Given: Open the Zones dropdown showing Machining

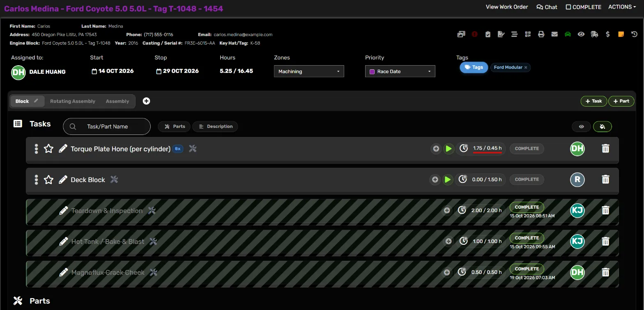Looking at the screenshot, I should tap(309, 71).
